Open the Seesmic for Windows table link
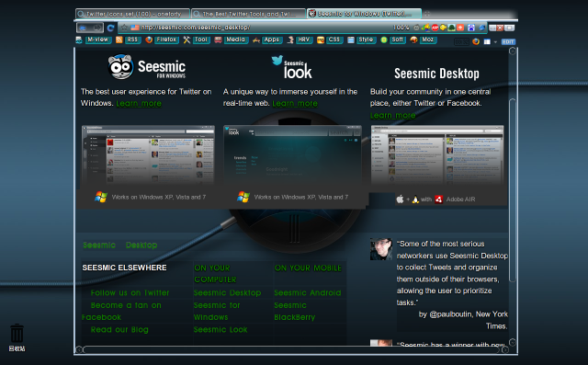The width and height of the screenshot is (588, 365). tap(217, 312)
